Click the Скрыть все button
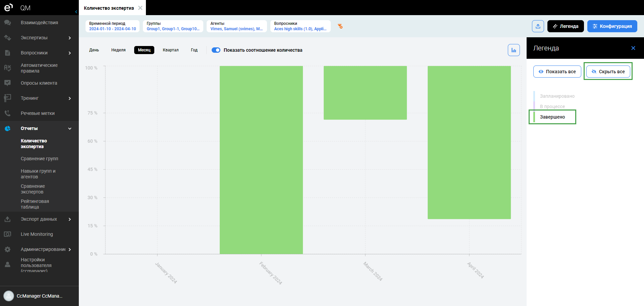 [608, 72]
